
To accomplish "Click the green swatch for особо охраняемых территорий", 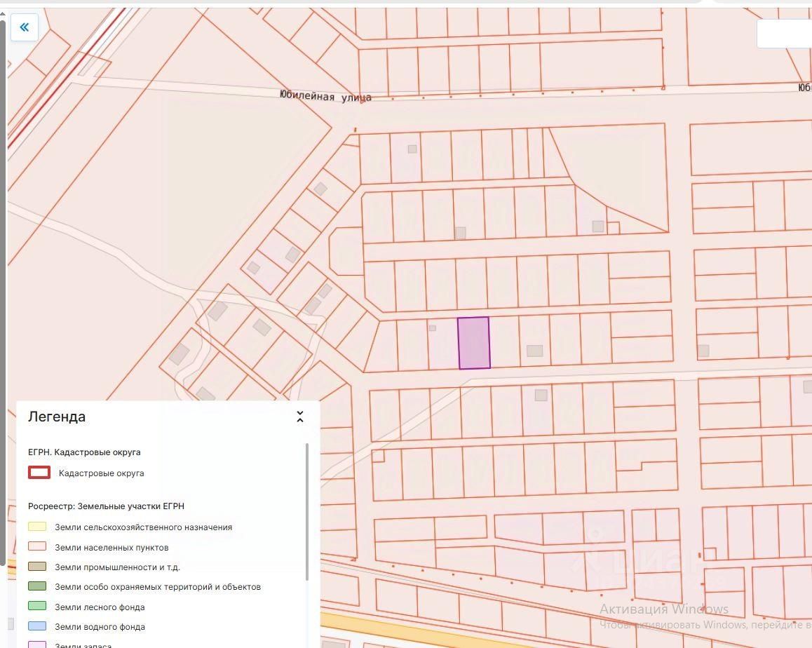I will point(36,586).
